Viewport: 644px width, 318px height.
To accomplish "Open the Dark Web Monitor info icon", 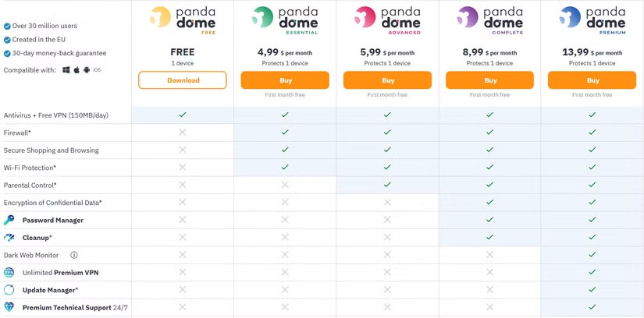I will coord(74,255).
